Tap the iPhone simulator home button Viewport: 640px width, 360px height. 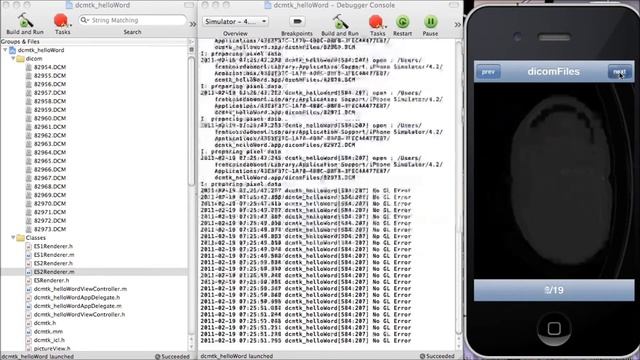(x=554, y=328)
